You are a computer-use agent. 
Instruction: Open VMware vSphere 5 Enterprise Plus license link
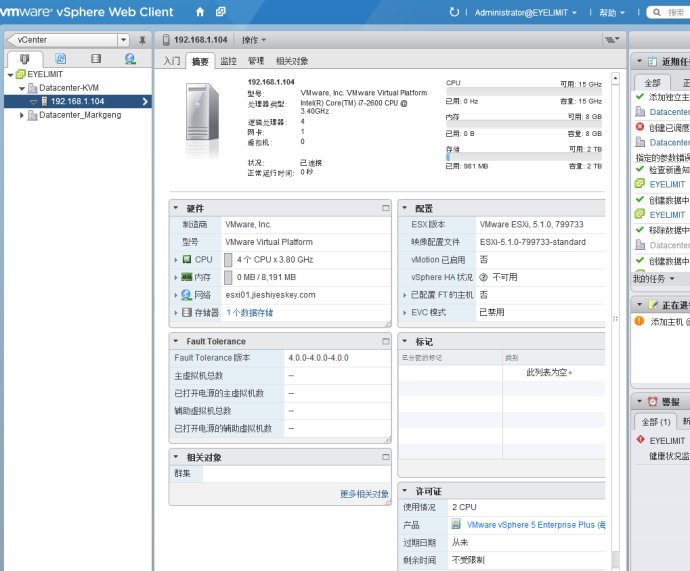pyautogui.click(x=536, y=525)
